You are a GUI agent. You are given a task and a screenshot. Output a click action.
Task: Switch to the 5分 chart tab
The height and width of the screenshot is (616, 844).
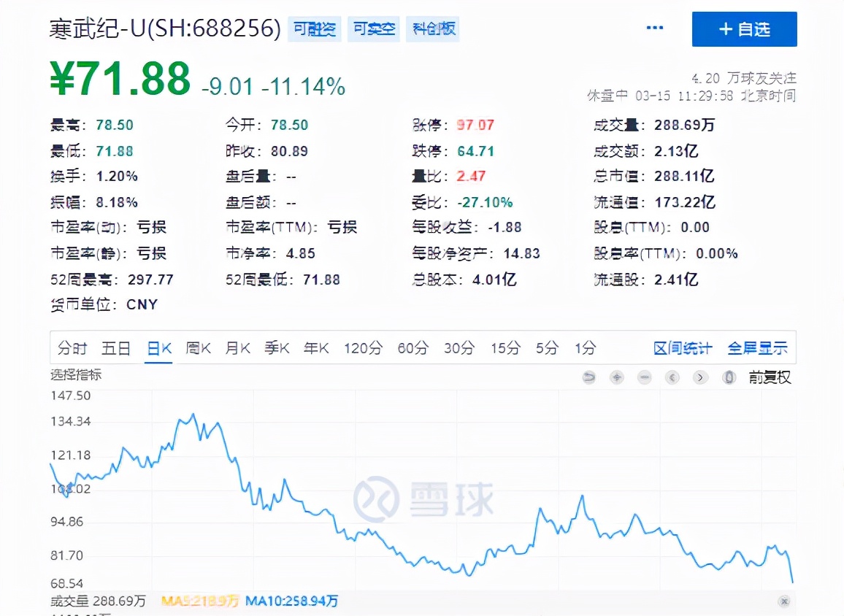[547, 348]
